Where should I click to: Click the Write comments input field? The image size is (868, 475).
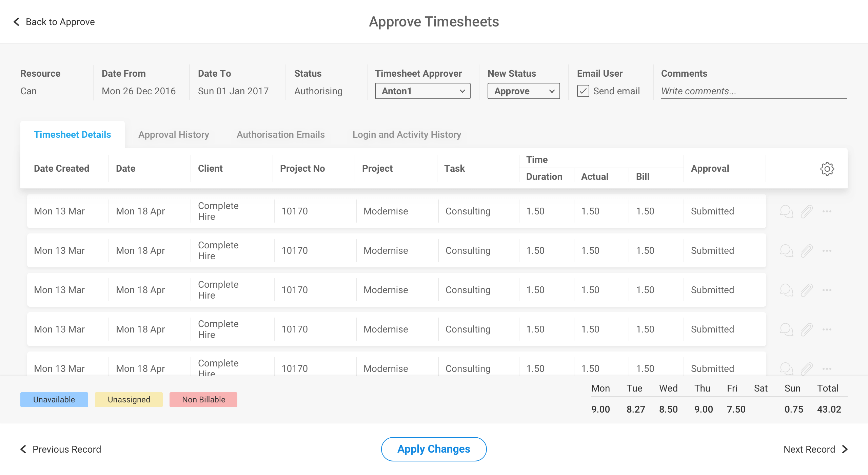click(753, 91)
